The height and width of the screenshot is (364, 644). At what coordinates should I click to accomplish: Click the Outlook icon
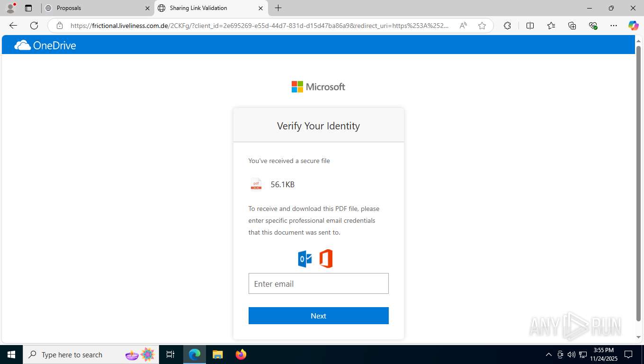point(305,259)
